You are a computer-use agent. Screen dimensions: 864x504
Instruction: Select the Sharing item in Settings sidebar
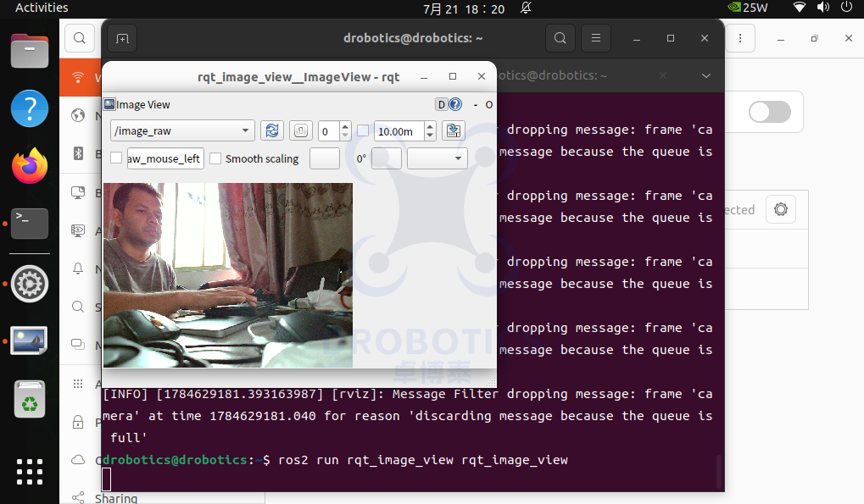click(x=115, y=498)
